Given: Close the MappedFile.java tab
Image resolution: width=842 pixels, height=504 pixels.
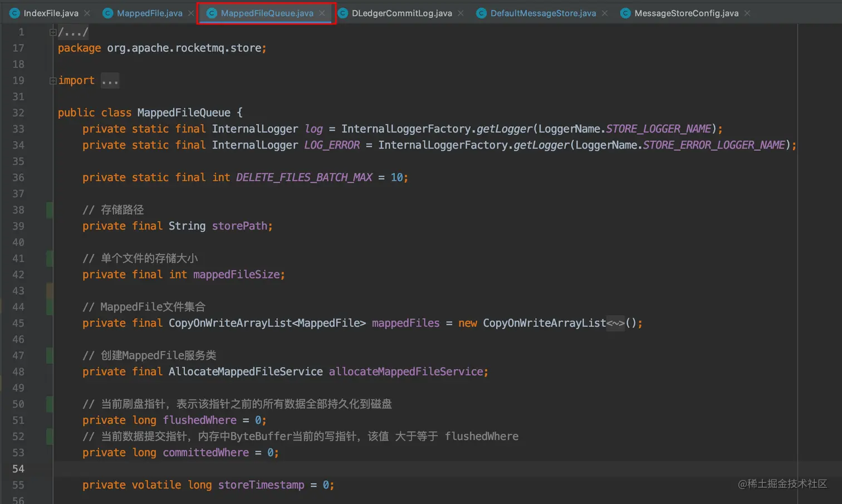Looking at the screenshot, I should (x=191, y=13).
